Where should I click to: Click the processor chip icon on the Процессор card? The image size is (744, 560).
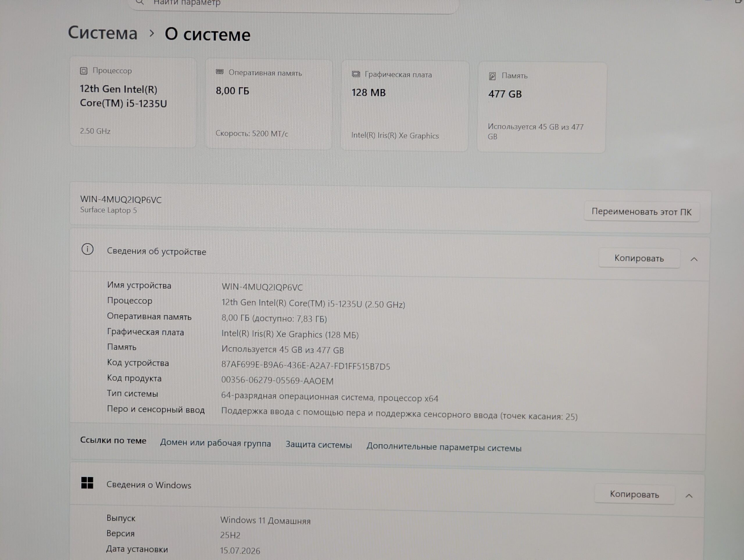coord(83,71)
